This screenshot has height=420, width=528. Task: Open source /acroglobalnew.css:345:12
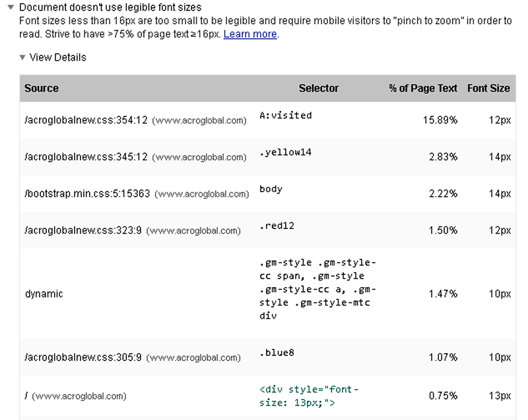pyautogui.click(x=86, y=157)
